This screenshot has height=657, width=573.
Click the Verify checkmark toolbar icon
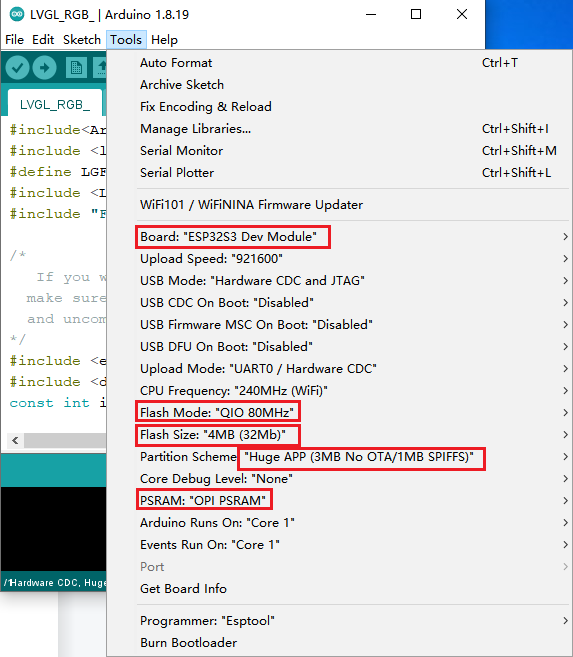pos(17,67)
